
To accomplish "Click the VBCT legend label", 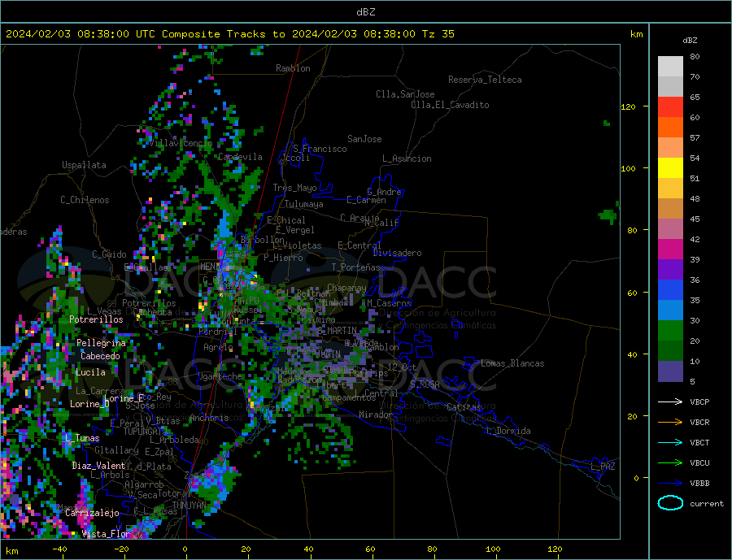I will click(699, 442).
